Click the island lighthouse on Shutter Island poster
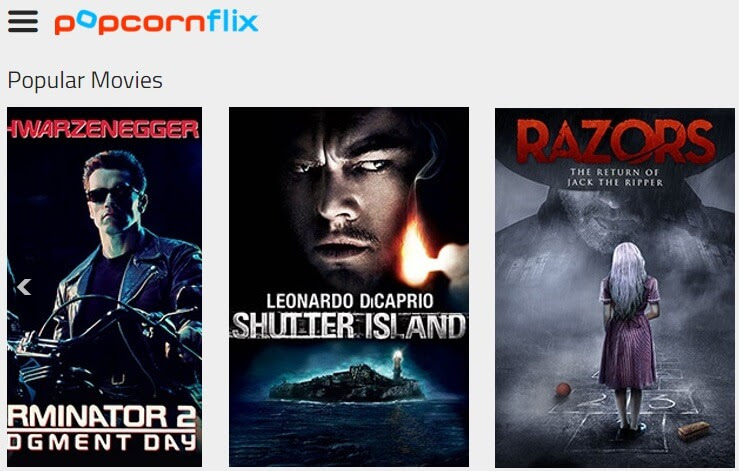This screenshot has width=739, height=471. [x=399, y=362]
